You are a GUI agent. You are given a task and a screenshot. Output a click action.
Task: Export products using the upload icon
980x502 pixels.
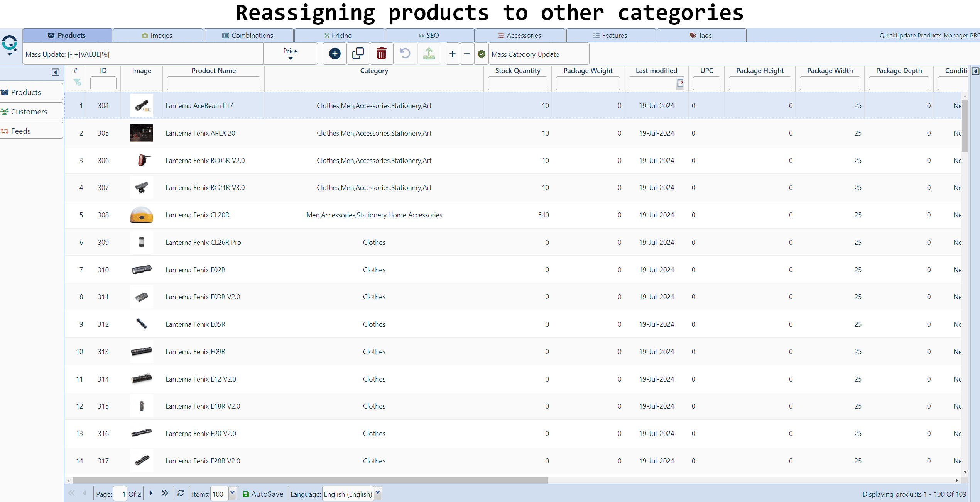(429, 54)
